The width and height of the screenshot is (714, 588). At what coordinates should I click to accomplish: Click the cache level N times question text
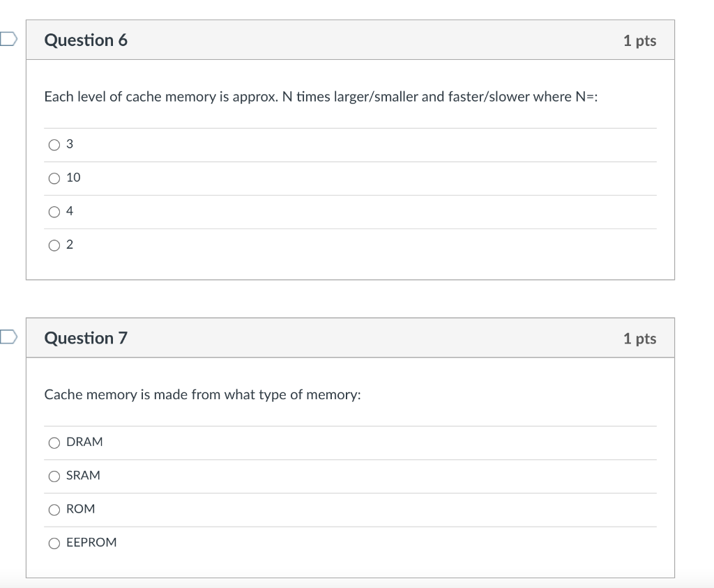click(x=321, y=97)
